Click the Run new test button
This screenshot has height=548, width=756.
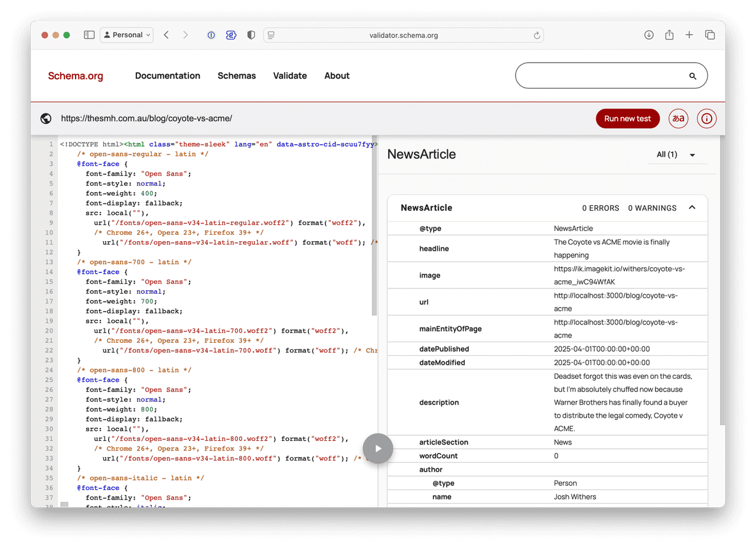pyautogui.click(x=627, y=118)
